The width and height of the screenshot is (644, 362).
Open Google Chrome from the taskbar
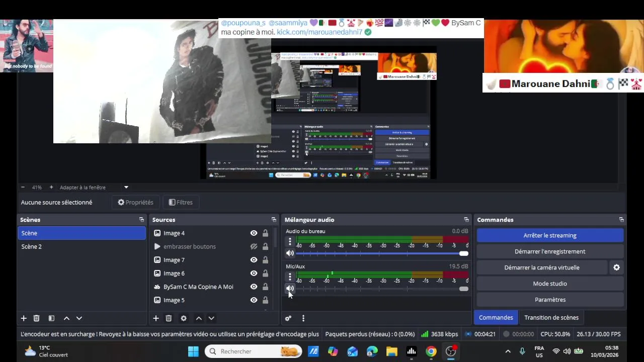pos(431,351)
